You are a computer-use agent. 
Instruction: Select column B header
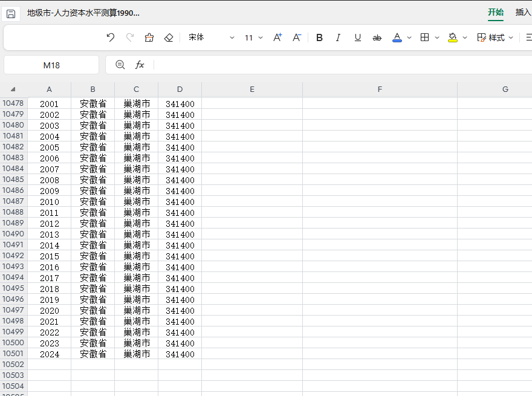tap(92, 89)
